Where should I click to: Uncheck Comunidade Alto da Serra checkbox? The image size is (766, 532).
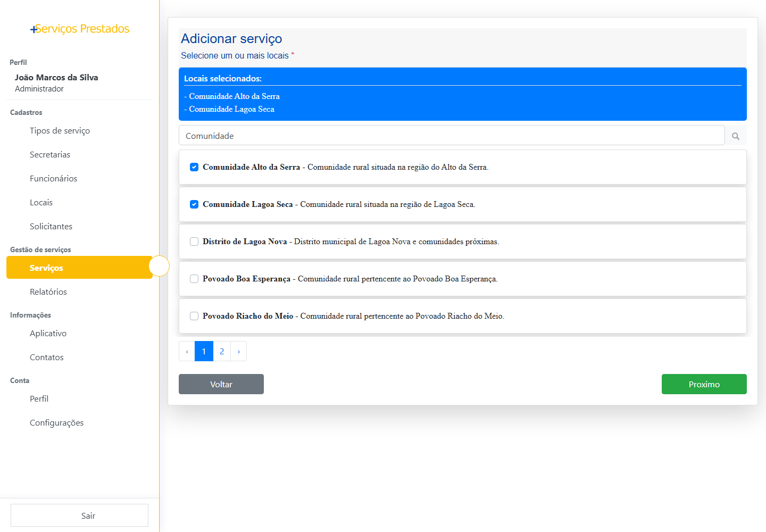point(194,167)
